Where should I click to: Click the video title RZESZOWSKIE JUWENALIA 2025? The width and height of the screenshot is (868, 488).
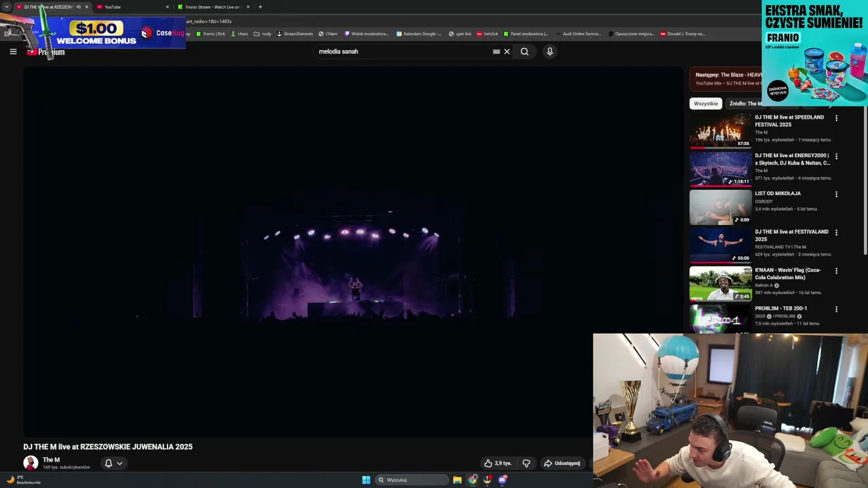108,447
